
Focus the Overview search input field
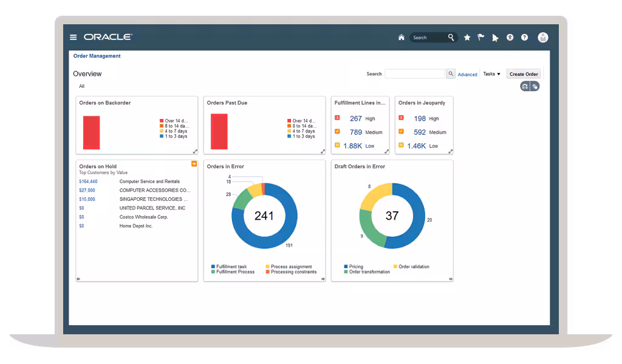point(414,73)
